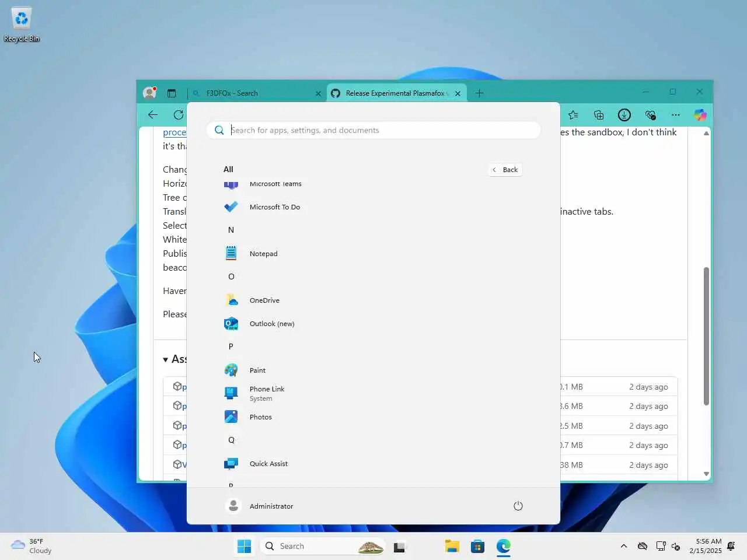
Task: Open Microsoft Store from taskbar
Action: tap(477, 546)
